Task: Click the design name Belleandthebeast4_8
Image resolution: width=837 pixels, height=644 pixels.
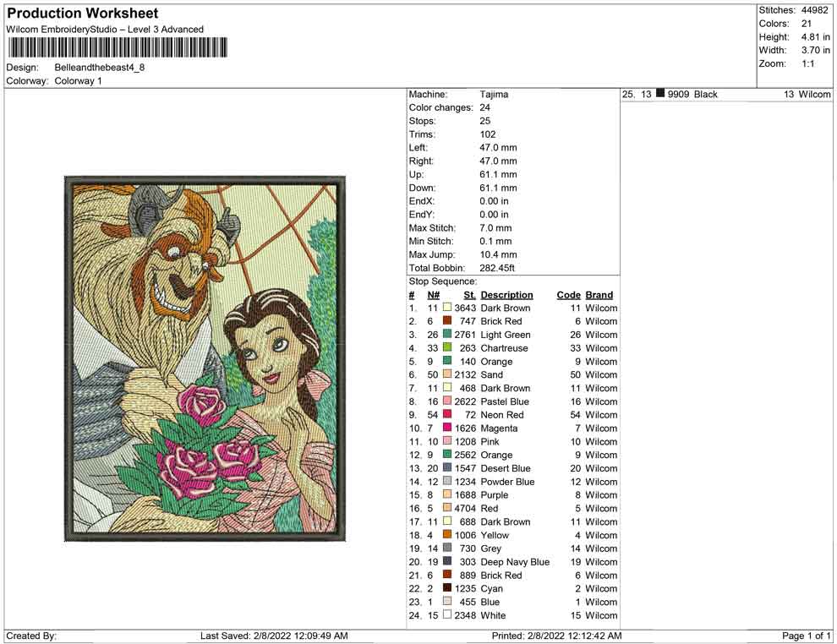Action: click(x=99, y=68)
